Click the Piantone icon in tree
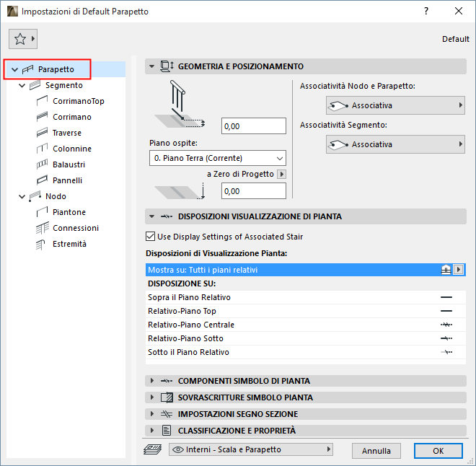The image size is (476, 466). pos(42,212)
